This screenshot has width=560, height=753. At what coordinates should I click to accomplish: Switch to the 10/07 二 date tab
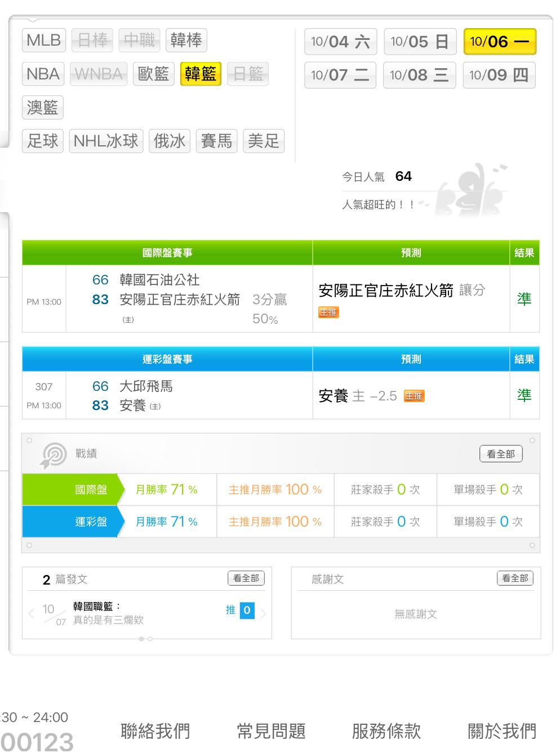340,75
